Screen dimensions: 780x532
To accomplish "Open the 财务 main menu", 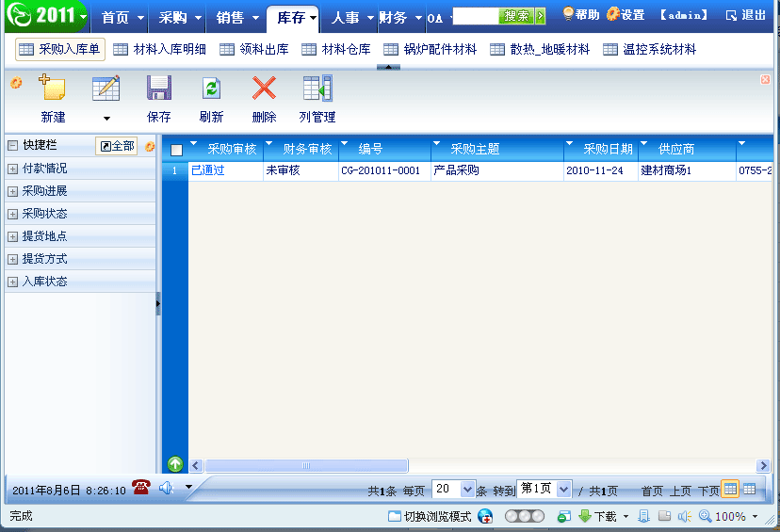I will [400, 18].
